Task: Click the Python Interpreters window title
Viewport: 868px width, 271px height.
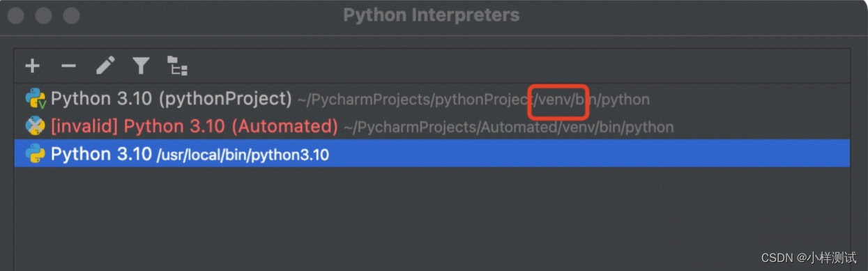Action: click(x=432, y=15)
